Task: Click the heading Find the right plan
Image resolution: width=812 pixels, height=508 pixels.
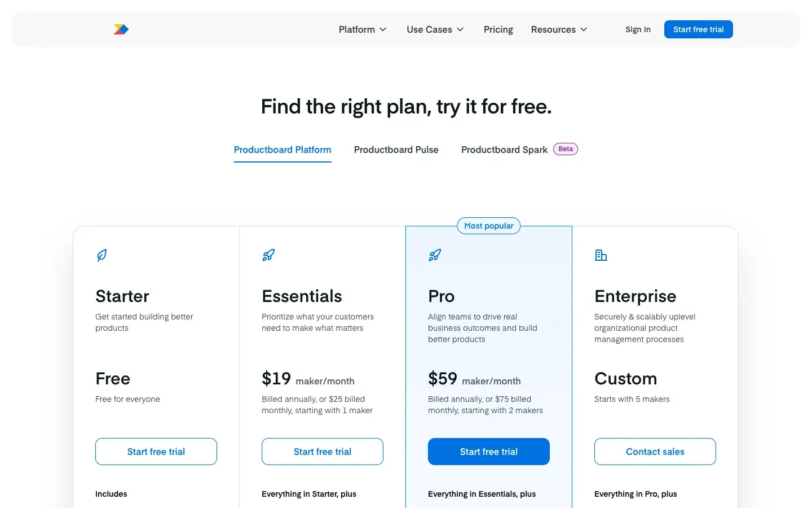Action: click(x=406, y=106)
